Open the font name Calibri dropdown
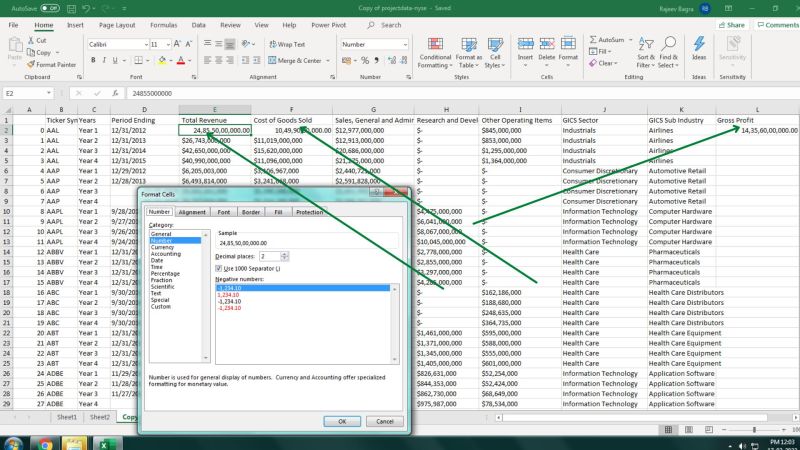The image size is (800, 450). coord(146,44)
